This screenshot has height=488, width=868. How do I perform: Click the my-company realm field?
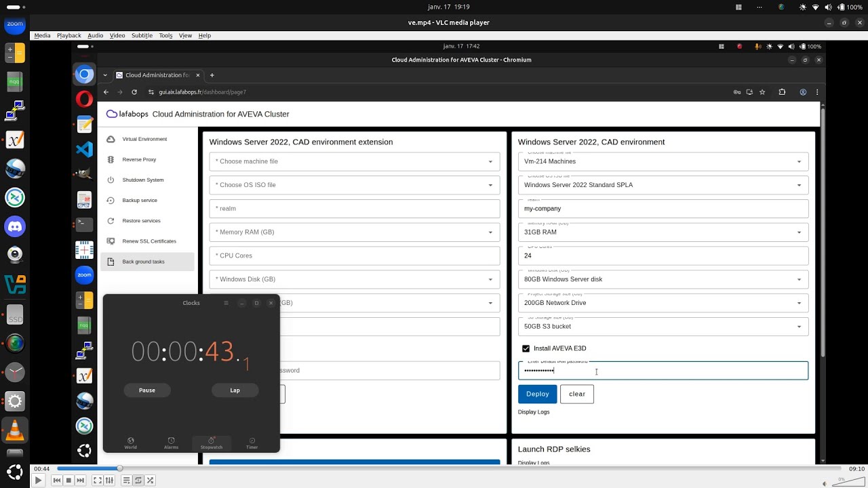663,209
